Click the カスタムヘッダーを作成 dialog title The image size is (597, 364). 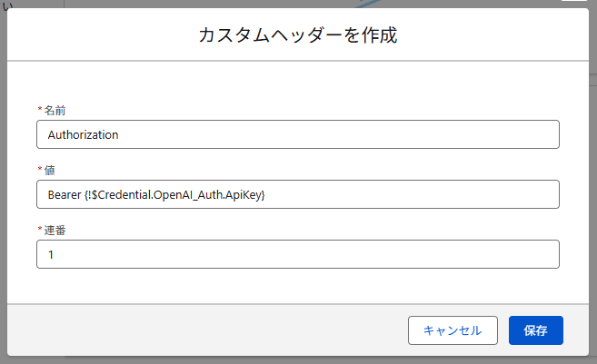coord(297,36)
